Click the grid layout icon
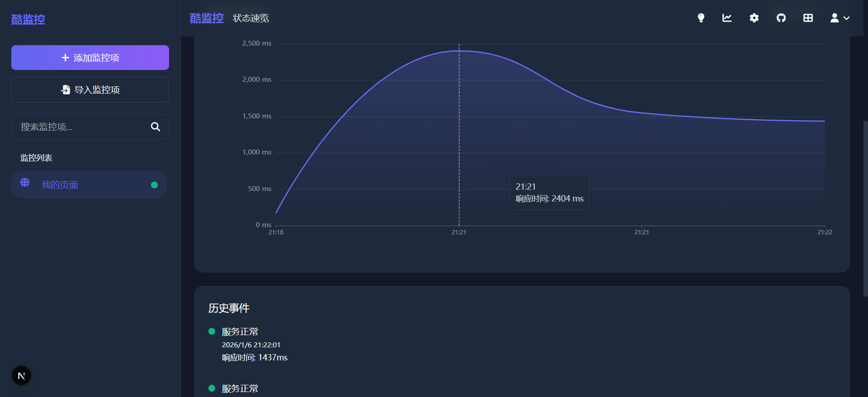 (x=808, y=18)
